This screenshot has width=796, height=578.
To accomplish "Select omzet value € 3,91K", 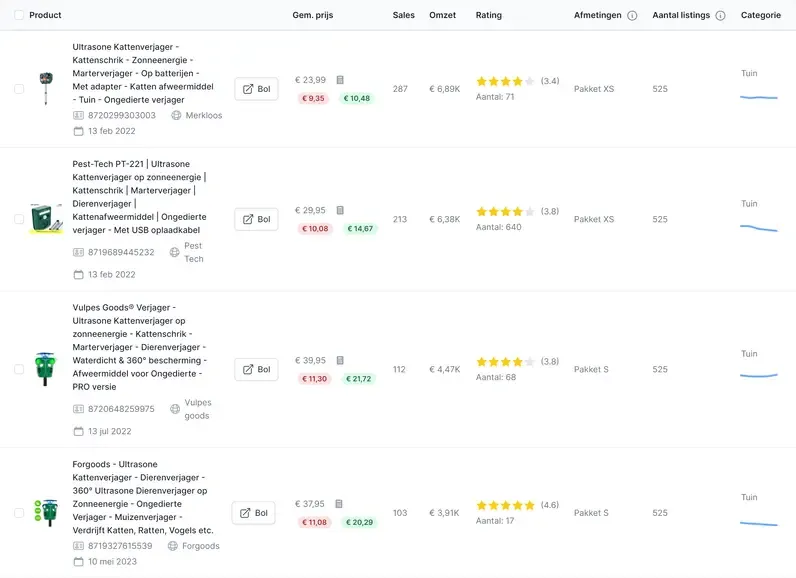I will [x=444, y=513].
